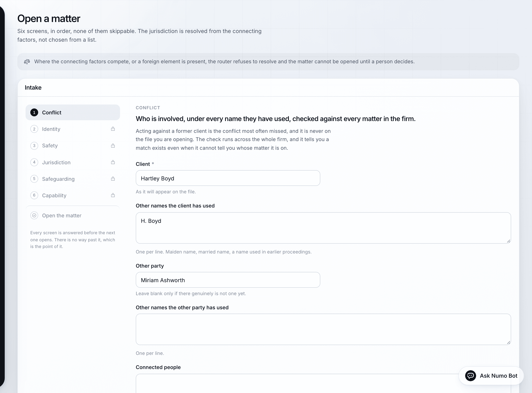This screenshot has width=532, height=393.
Task: Open the Safeguarding step
Action: point(73,179)
